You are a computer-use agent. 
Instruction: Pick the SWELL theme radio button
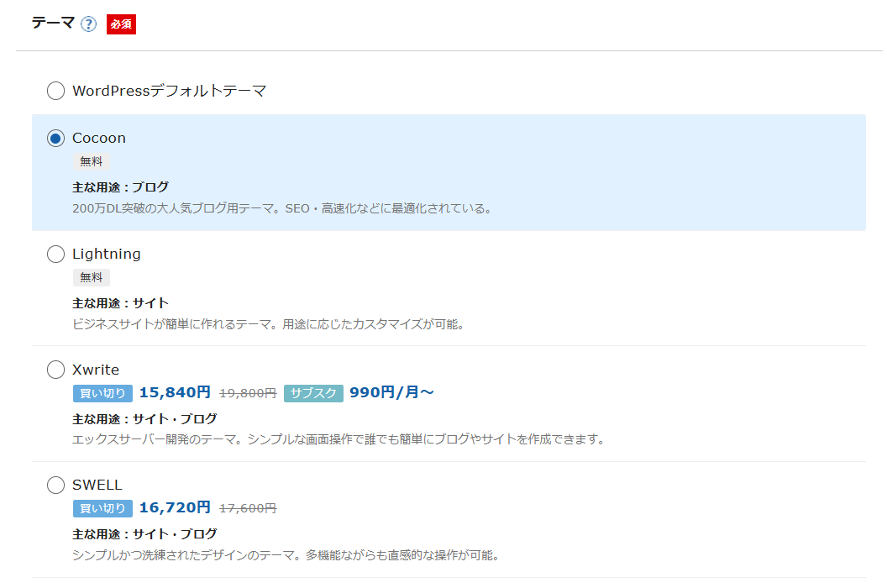click(55, 485)
